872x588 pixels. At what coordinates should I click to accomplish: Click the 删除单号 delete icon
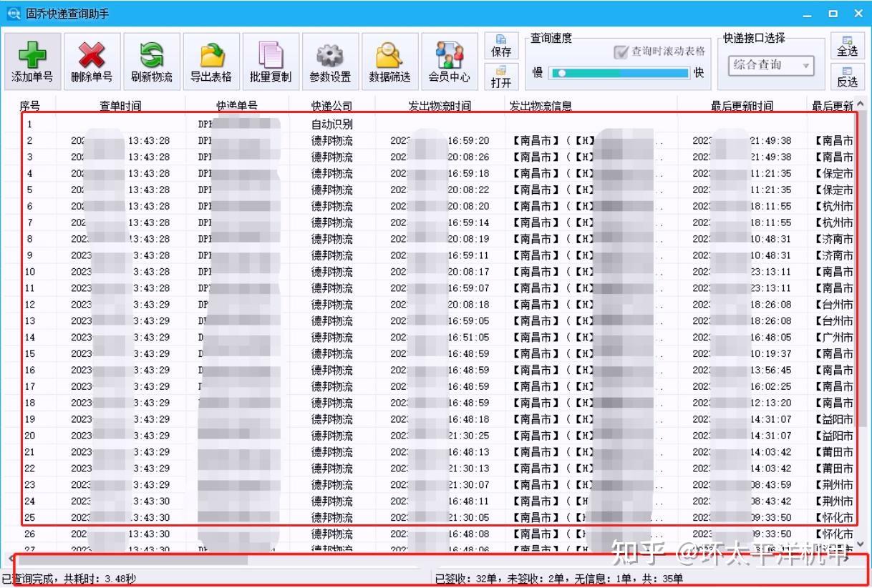point(92,62)
